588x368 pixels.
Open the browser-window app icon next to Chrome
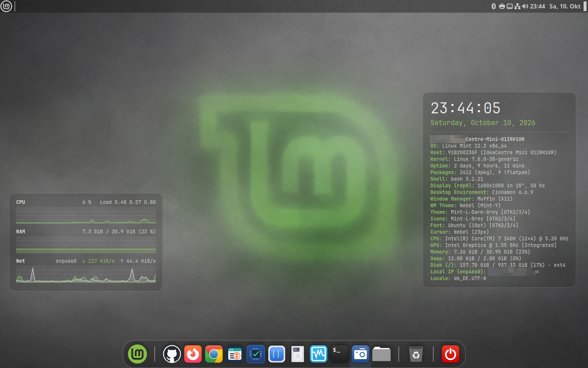[x=235, y=354]
